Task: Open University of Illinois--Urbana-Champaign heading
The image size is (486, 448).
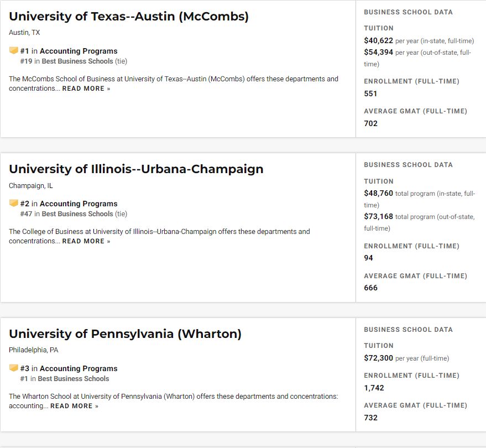Action: point(136,169)
